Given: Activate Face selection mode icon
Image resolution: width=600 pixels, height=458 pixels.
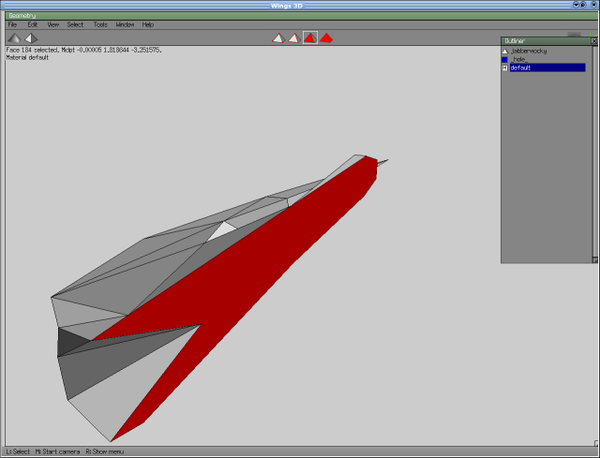Looking at the screenshot, I should point(310,38).
